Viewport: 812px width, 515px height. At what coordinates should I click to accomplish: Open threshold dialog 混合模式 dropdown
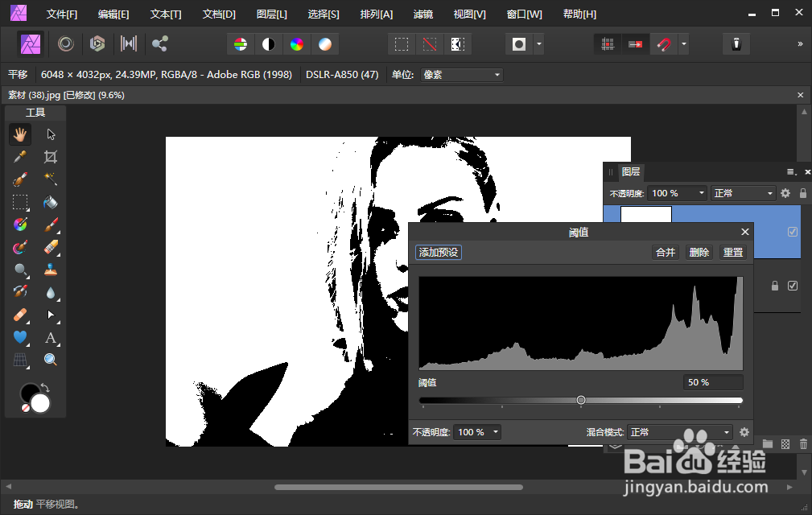tap(680, 432)
